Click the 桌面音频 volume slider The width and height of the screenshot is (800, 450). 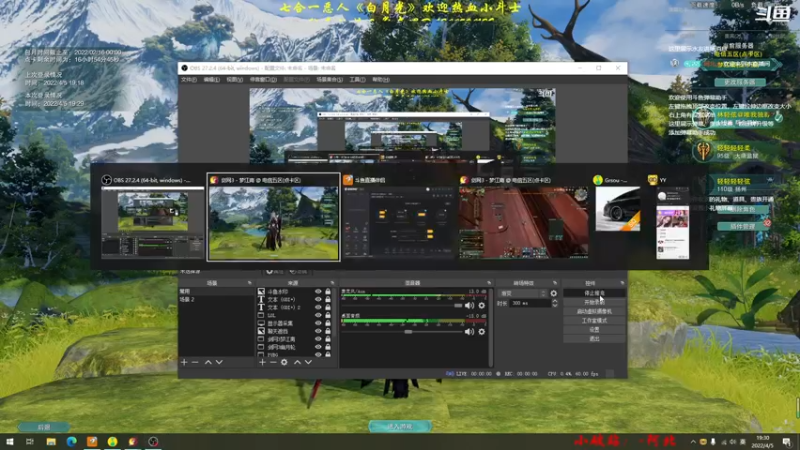[402, 332]
